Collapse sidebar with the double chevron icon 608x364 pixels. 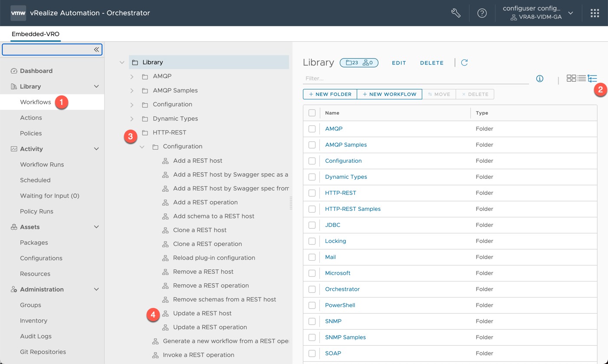point(96,49)
